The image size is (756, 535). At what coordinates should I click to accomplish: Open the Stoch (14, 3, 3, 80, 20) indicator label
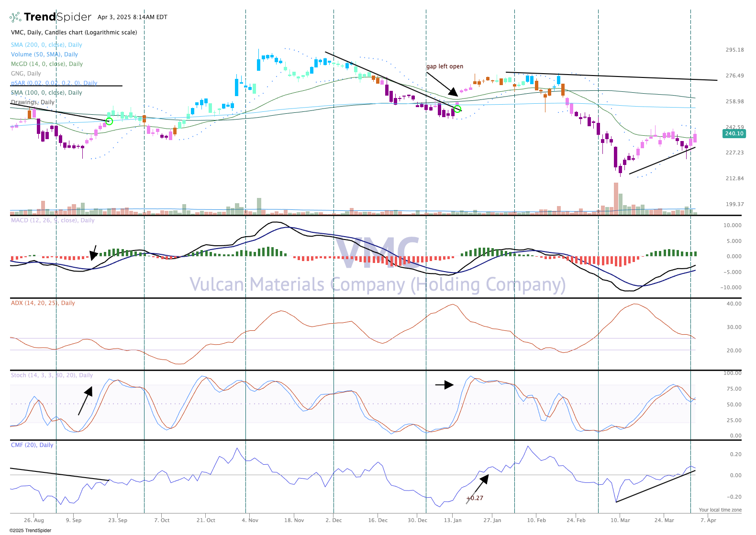click(52, 375)
